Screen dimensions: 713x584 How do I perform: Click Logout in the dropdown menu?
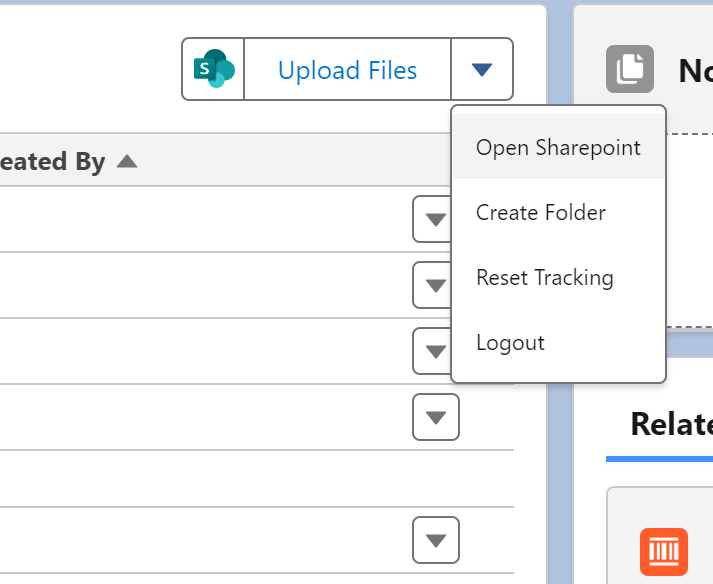[511, 343]
